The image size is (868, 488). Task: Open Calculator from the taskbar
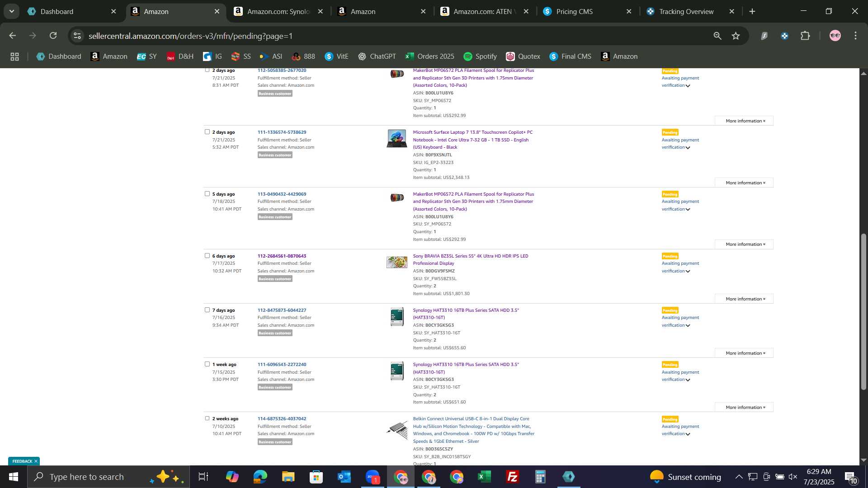tap(541, 477)
